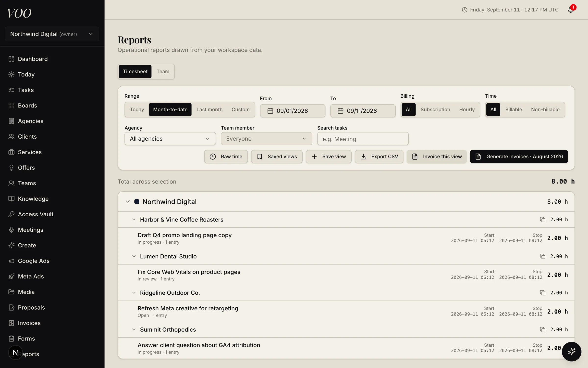Click the Search tasks input field
The height and width of the screenshot is (368, 588).
[363, 139]
